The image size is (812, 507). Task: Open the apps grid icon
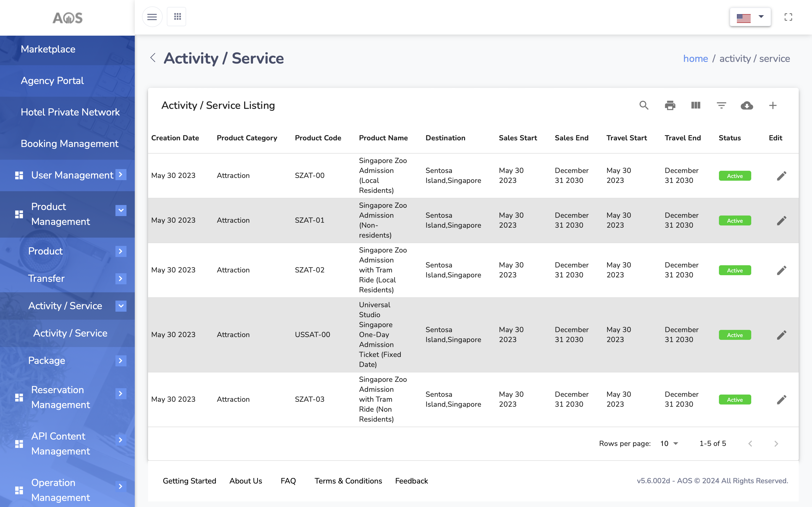click(x=177, y=17)
